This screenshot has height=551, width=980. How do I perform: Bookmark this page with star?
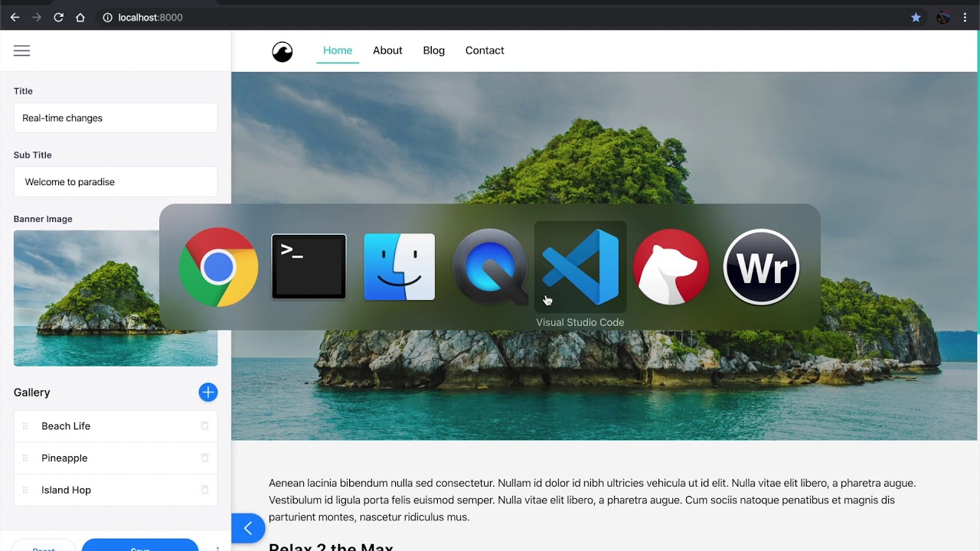coord(916,17)
